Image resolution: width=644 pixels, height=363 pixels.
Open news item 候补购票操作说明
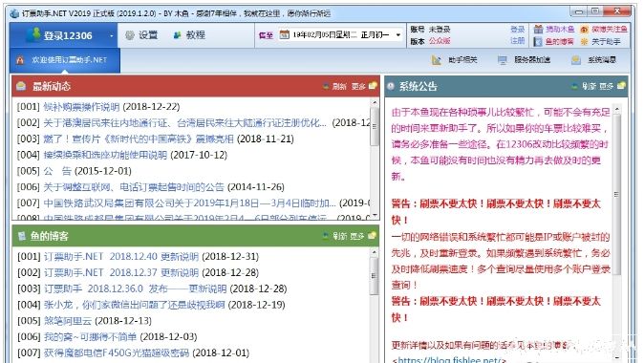click(x=81, y=107)
